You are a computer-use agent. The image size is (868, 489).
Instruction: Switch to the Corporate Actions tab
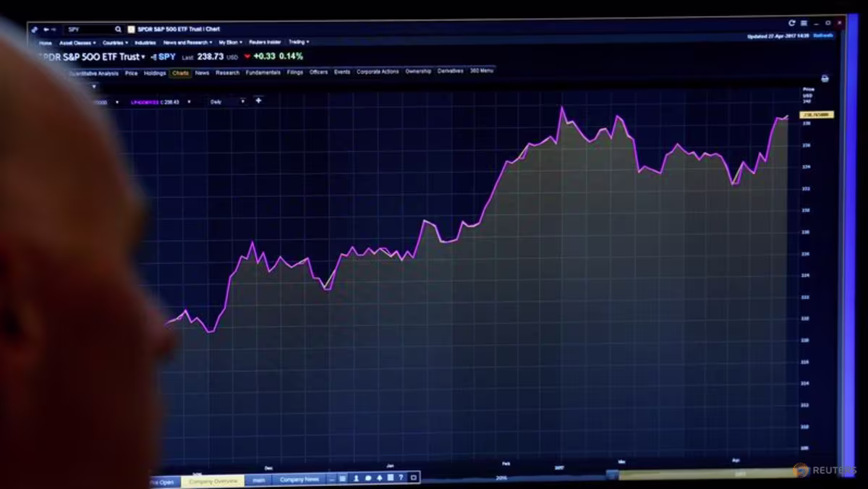pos(378,72)
